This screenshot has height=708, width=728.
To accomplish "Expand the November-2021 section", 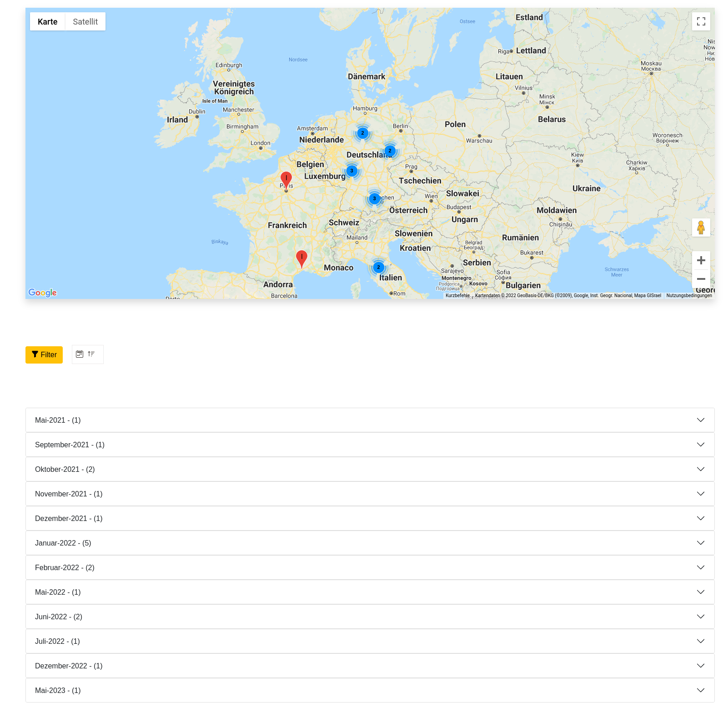I will 370,494.
